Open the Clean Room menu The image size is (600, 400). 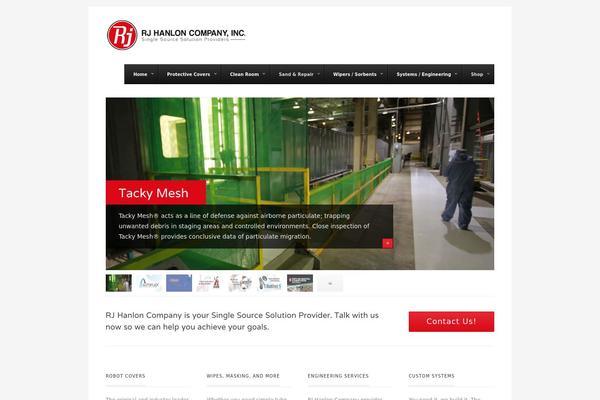pyautogui.click(x=245, y=74)
